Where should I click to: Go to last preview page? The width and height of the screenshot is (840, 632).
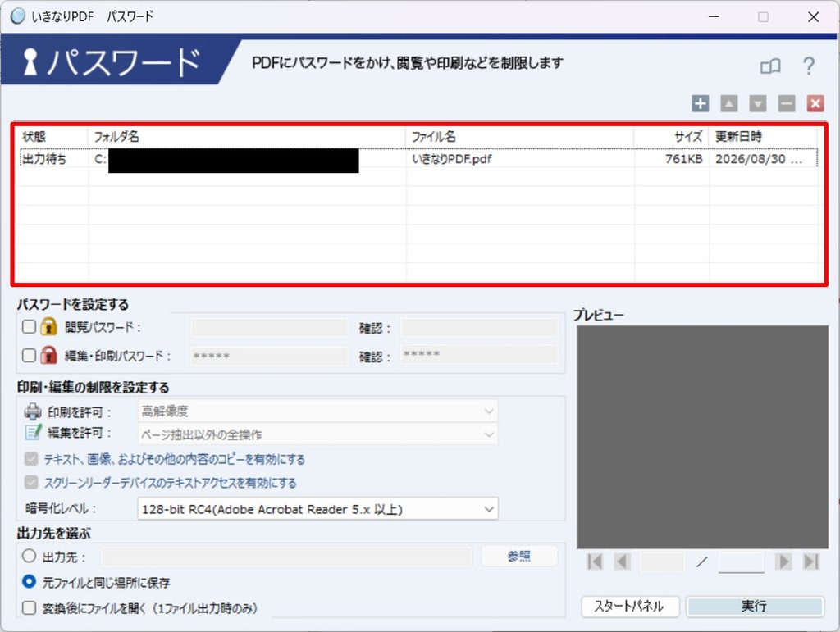click(811, 562)
